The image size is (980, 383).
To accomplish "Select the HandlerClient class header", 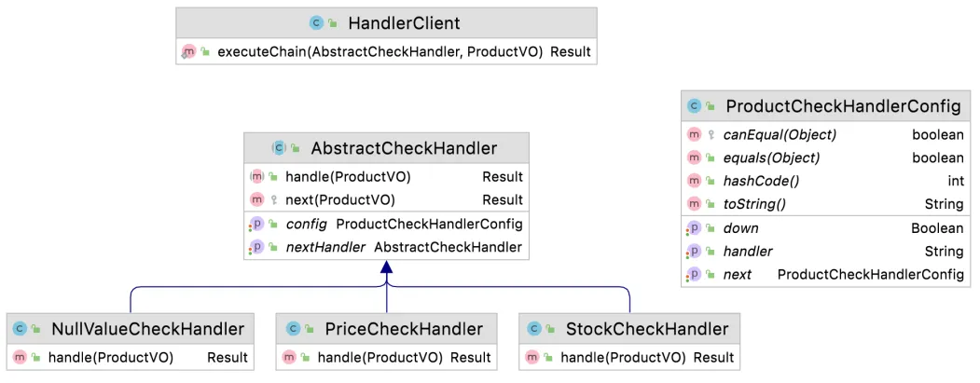I will pyautogui.click(x=386, y=22).
